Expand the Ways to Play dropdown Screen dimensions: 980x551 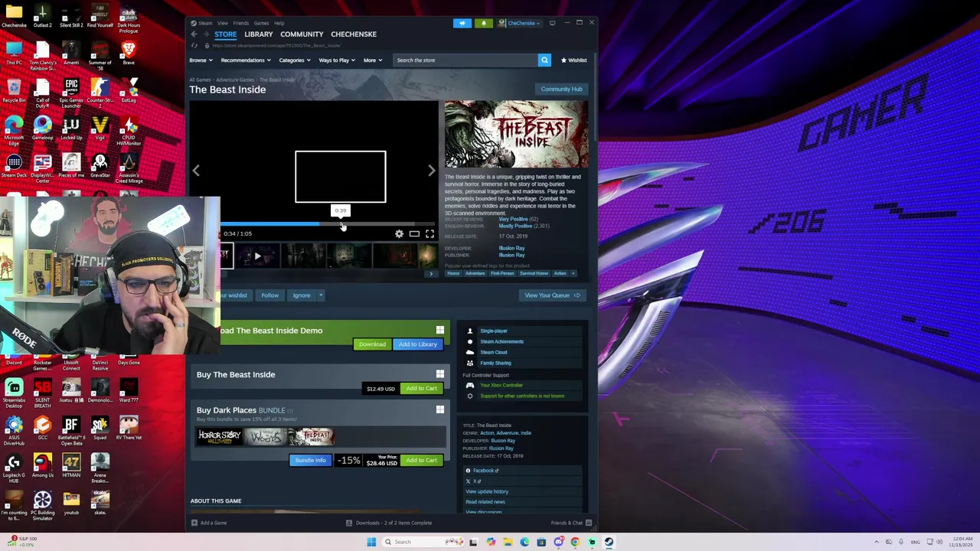[336, 60]
